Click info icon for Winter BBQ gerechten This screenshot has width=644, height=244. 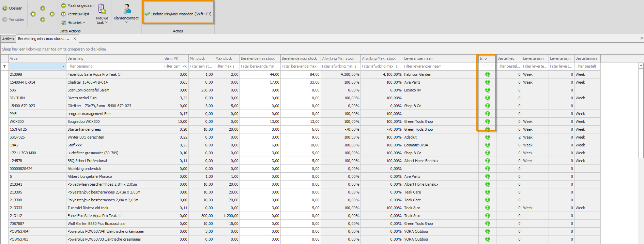click(488, 137)
